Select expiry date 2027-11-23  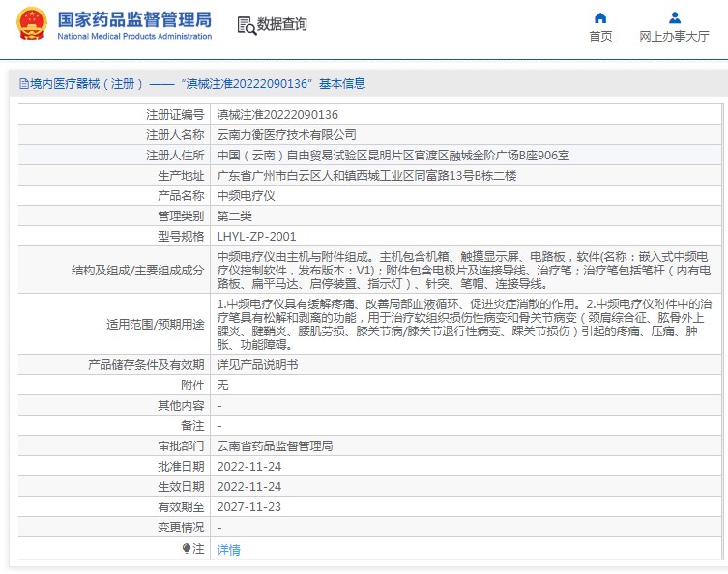point(249,507)
